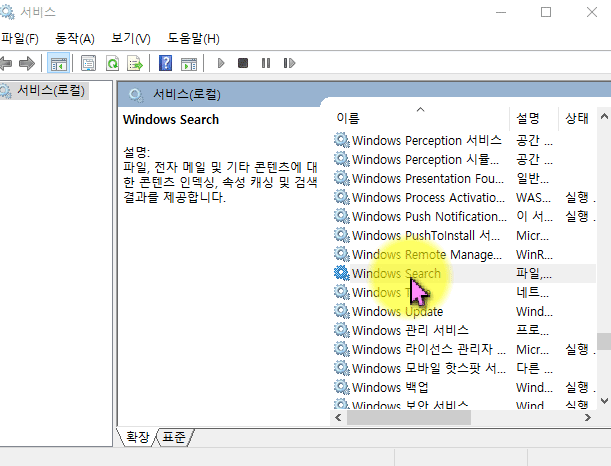611x466 pixels.
Task: Click the Forward arrow toolbar icon
Action: 26,63
